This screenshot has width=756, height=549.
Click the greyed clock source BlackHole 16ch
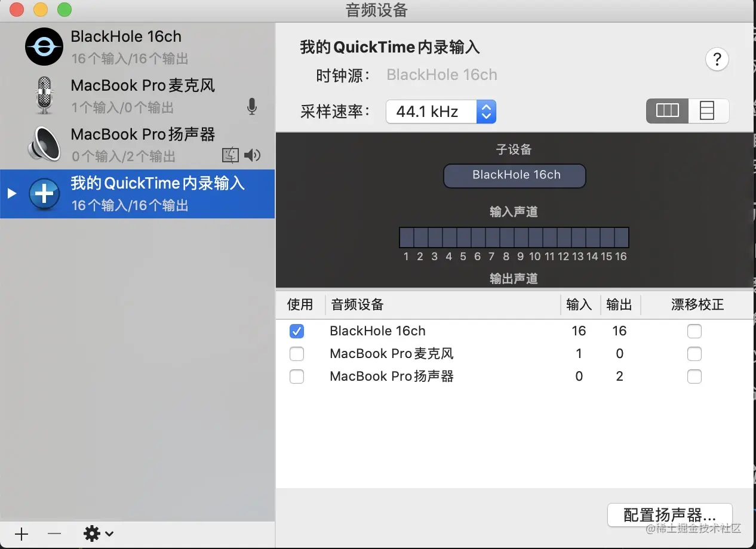click(x=442, y=75)
